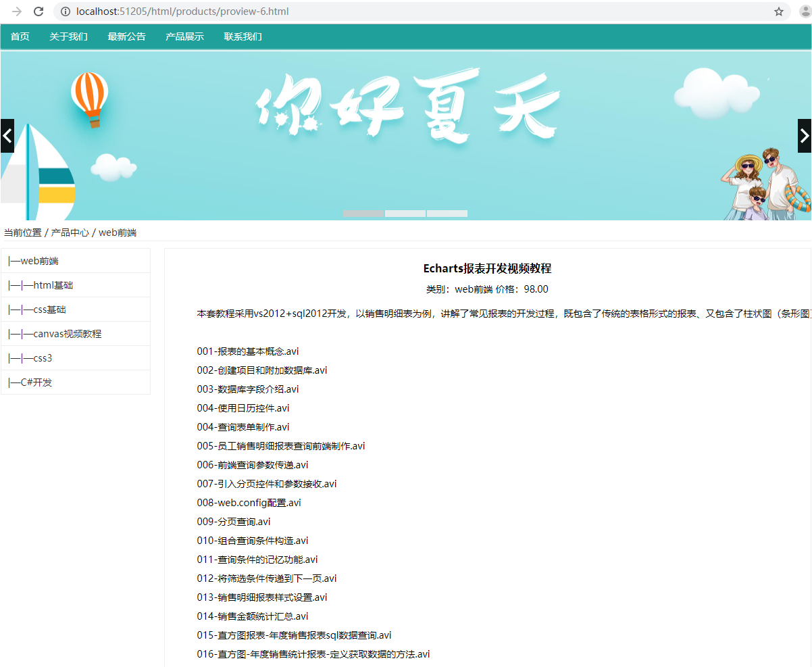Click the 你好夏天 banner image

(x=406, y=135)
